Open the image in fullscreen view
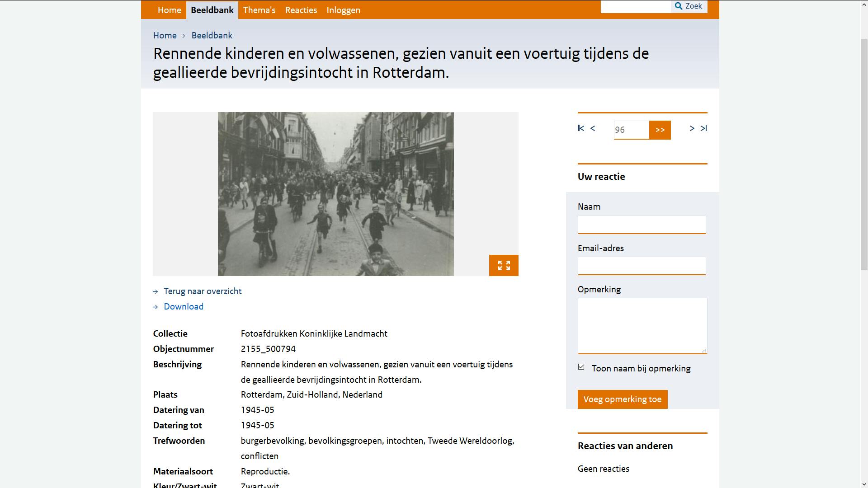Viewport: 868px width, 488px height. click(x=504, y=266)
